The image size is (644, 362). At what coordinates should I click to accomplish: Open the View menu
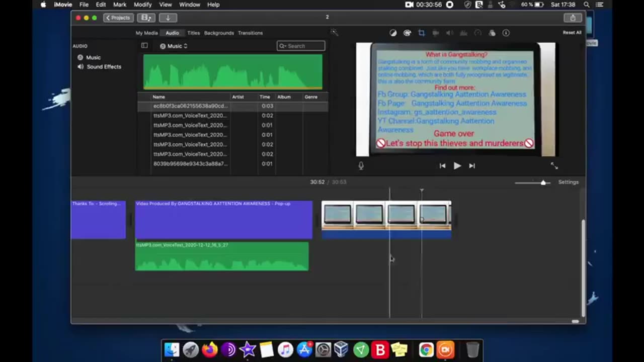(x=166, y=5)
